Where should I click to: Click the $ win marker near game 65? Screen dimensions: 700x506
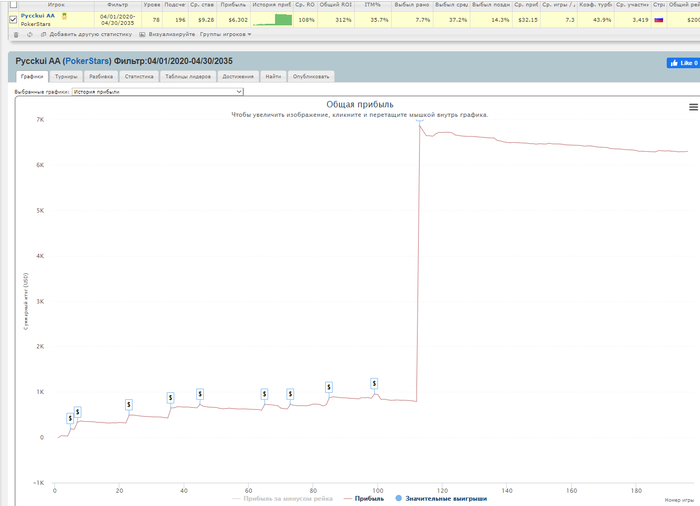(x=264, y=394)
